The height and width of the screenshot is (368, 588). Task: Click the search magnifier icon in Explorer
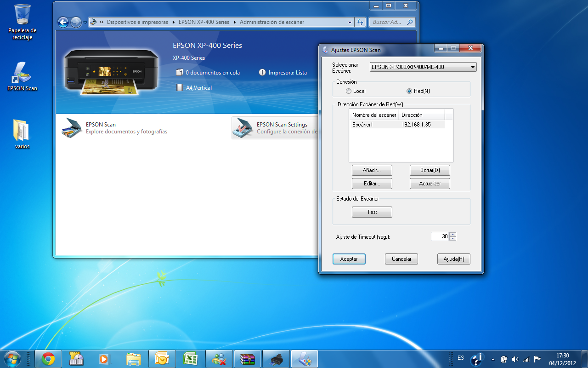coord(410,22)
